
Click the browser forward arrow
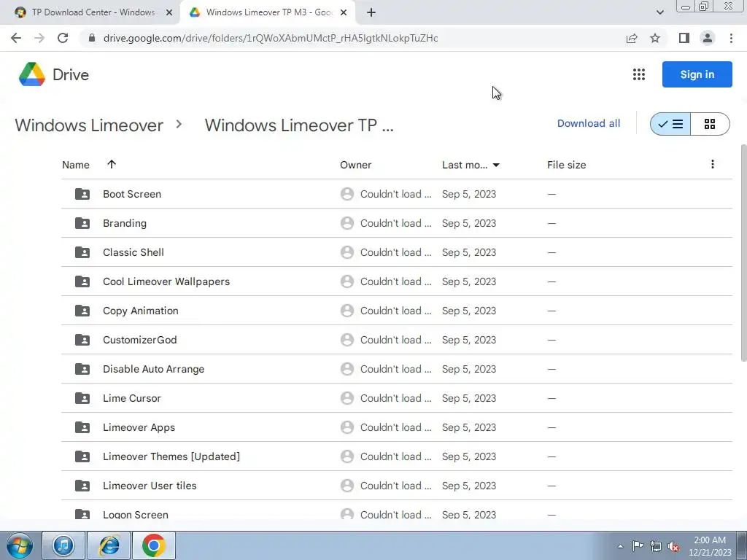39,38
